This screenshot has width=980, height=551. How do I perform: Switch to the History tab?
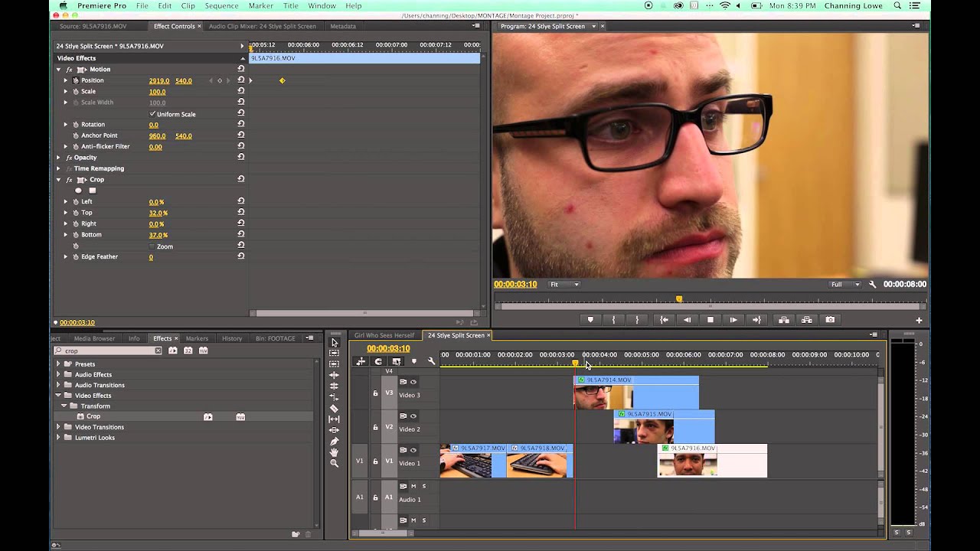point(232,338)
